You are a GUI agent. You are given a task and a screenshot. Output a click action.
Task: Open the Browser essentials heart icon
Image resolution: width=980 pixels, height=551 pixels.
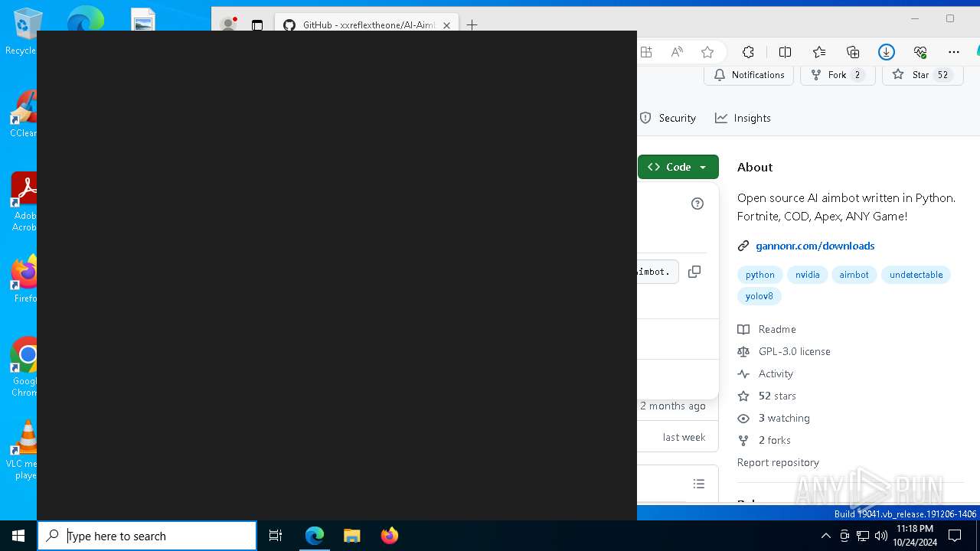pos(920,52)
